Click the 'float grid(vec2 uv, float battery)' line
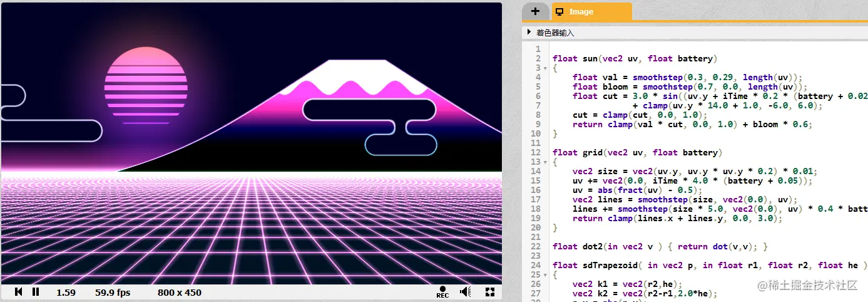 [637, 153]
